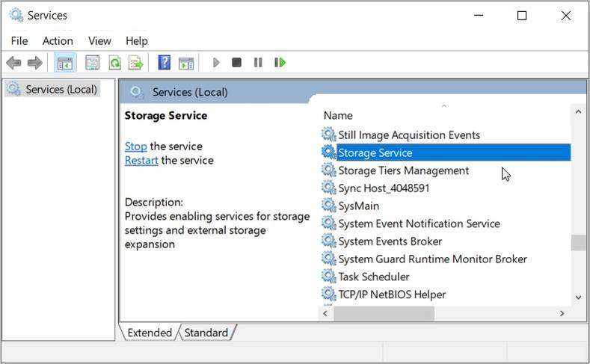Select Storage Tiers Management service
Screen dimensions: 590x364
(403, 170)
